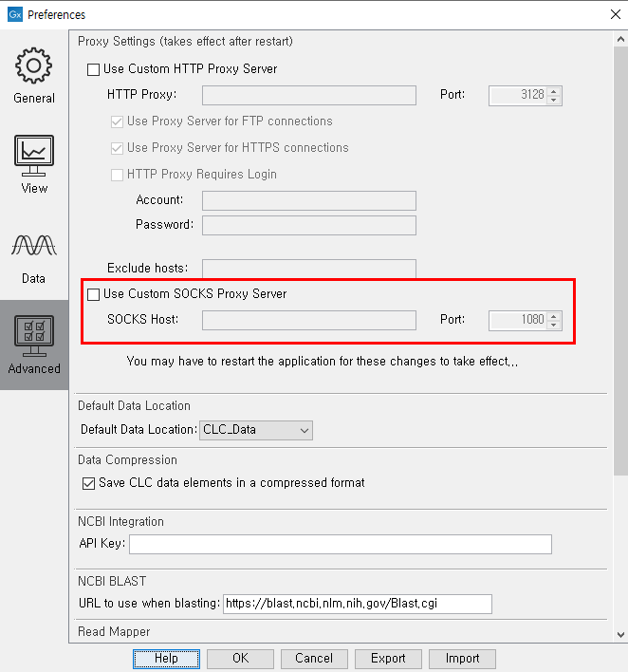628x672 pixels.
Task: Open the Default Data Location dropdown
Action: pyautogui.click(x=256, y=430)
